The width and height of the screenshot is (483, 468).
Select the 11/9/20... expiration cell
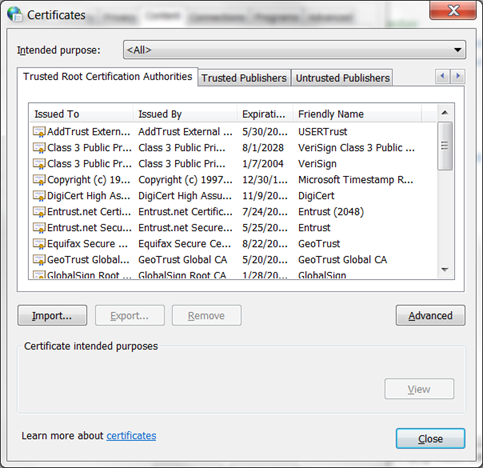tap(265, 196)
